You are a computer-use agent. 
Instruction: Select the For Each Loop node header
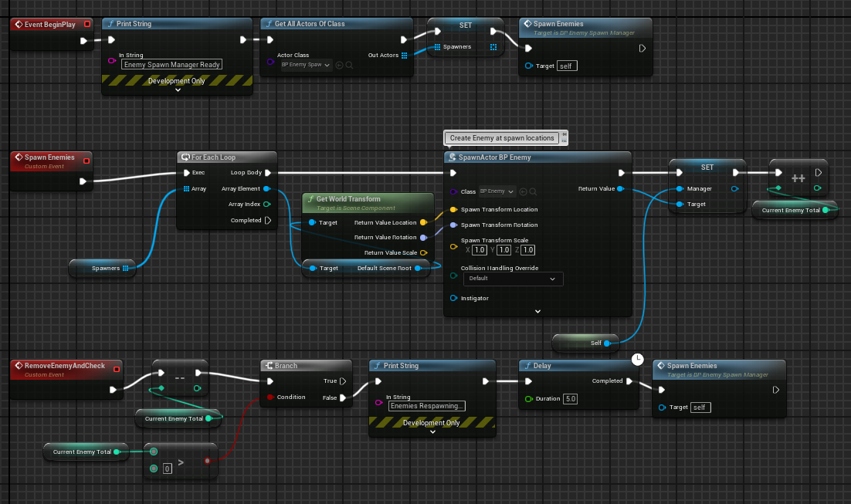coord(227,157)
